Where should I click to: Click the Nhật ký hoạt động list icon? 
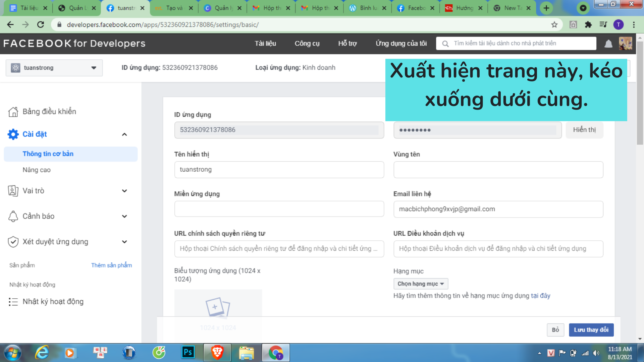coord(13,302)
